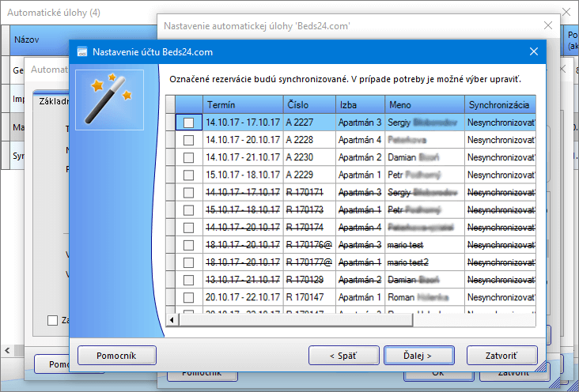
Task: Sort the table by Meno column
Action: [x=424, y=104]
